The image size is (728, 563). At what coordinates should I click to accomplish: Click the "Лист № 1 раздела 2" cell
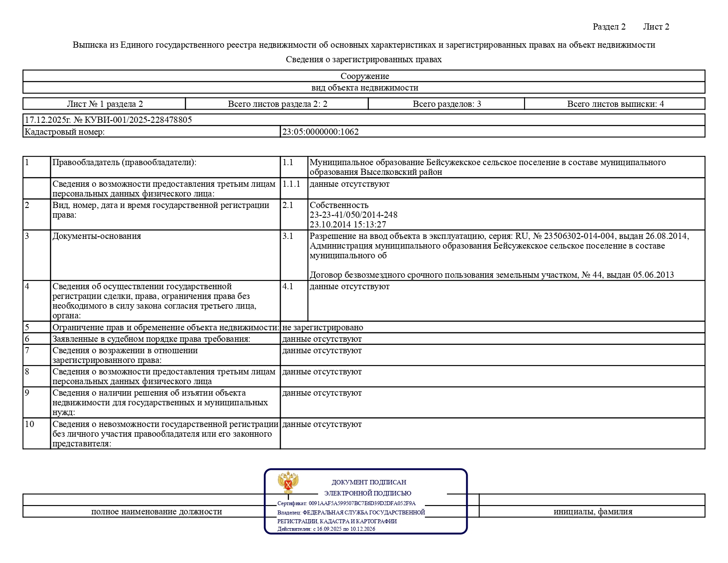coord(105,104)
